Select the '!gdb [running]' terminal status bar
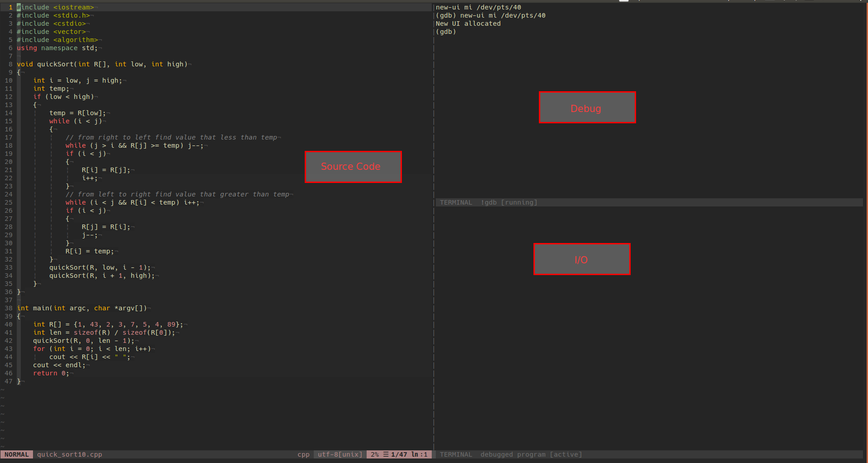Viewport: 868px width, 463px height. (x=509, y=202)
